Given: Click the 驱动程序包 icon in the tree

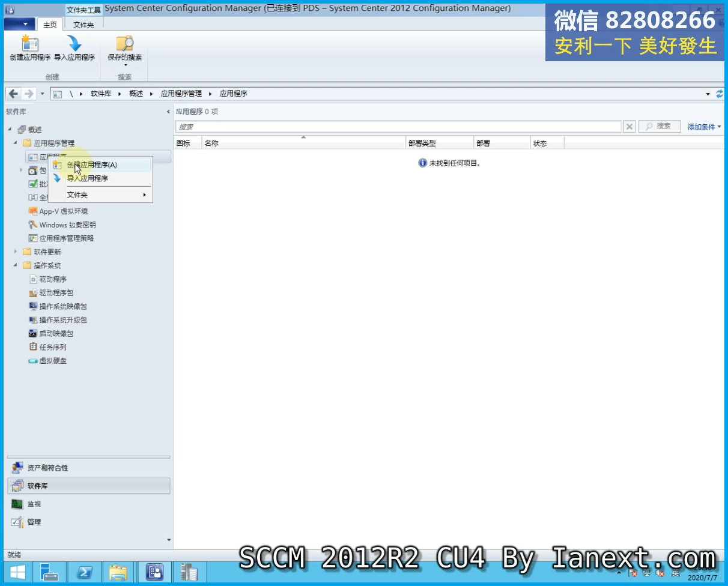Looking at the screenshot, I should (x=34, y=293).
